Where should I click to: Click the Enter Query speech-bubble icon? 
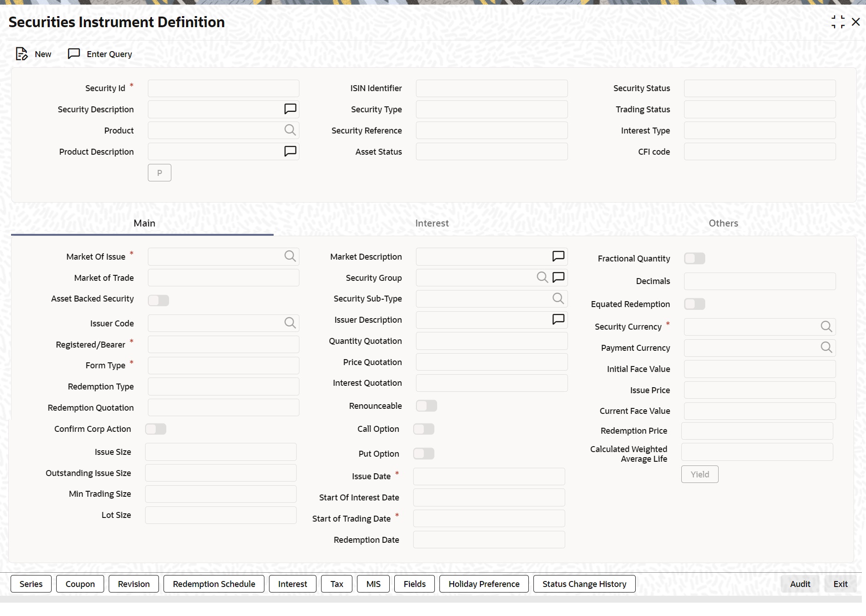(x=74, y=54)
